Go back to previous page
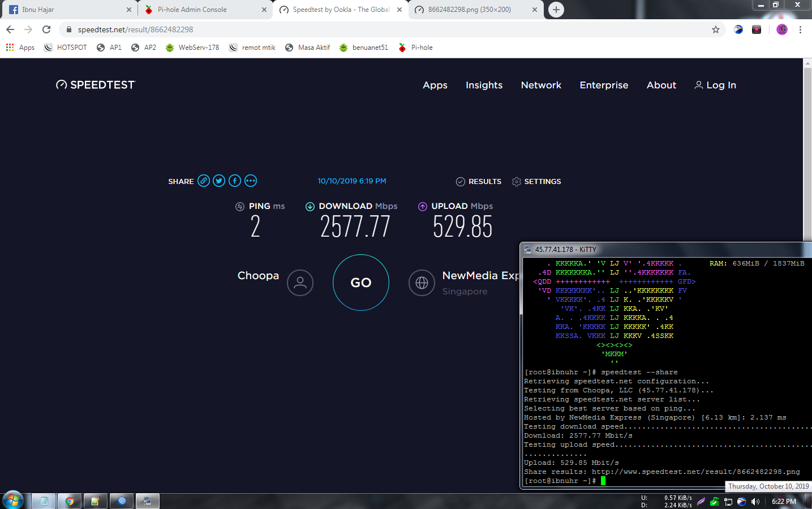The width and height of the screenshot is (812, 509). [x=10, y=29]
